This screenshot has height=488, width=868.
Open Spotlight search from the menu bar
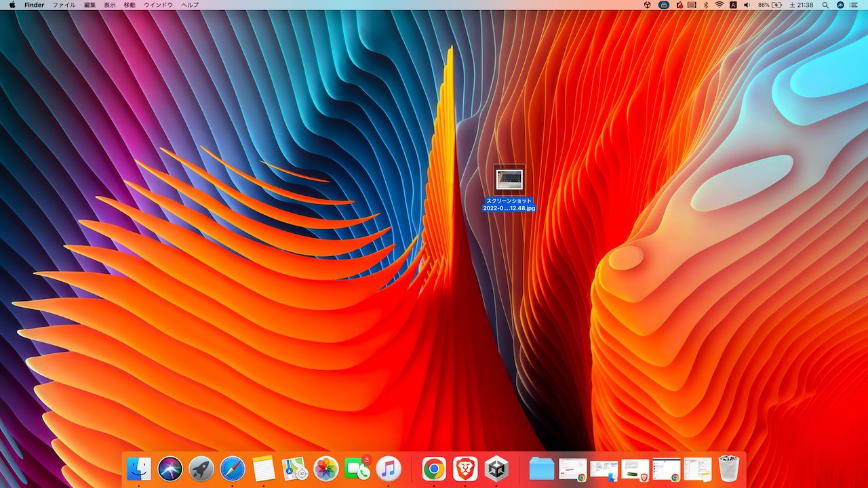pyautogui.click(x=825, y=5)
